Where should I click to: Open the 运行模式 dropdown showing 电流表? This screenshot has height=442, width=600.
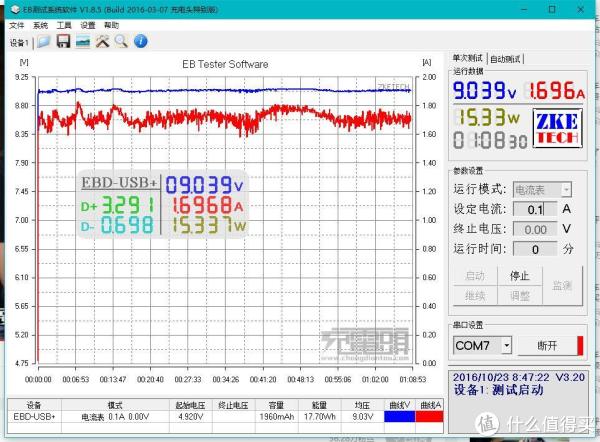tap(542, 190)
